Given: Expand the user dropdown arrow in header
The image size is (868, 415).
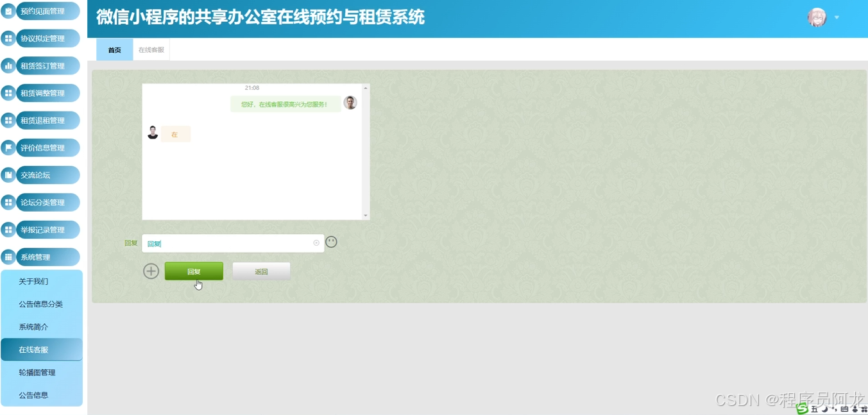Looking at the screenshot, I should tap(837, 17).
